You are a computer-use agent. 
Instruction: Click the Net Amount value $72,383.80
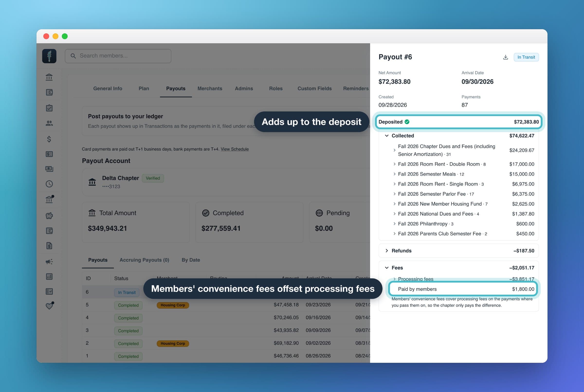tap(394, 82)
